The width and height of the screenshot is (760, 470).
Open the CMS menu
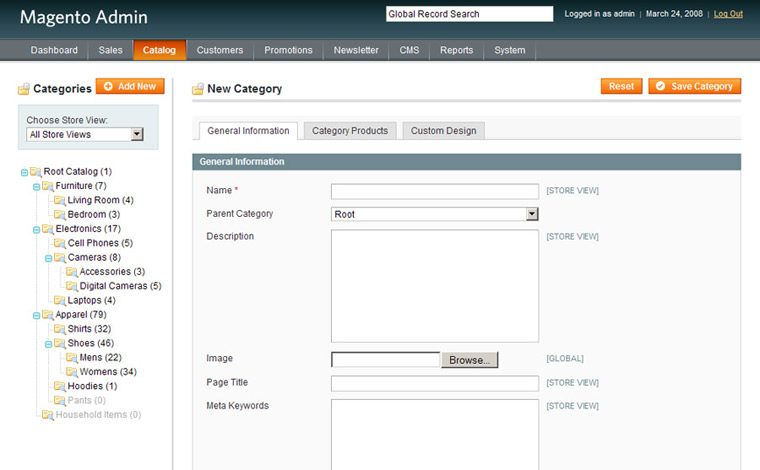[409, 50]
